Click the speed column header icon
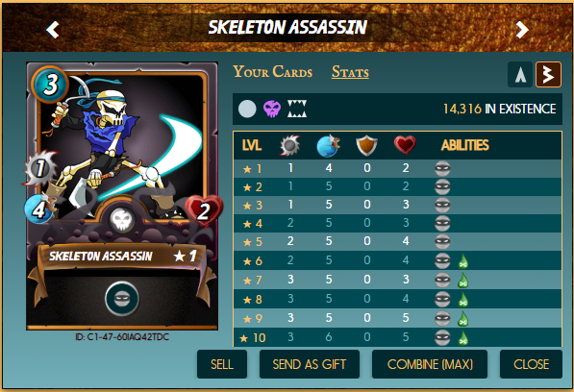574x392 pixels. pyautogui.click(x=329, y=145)
